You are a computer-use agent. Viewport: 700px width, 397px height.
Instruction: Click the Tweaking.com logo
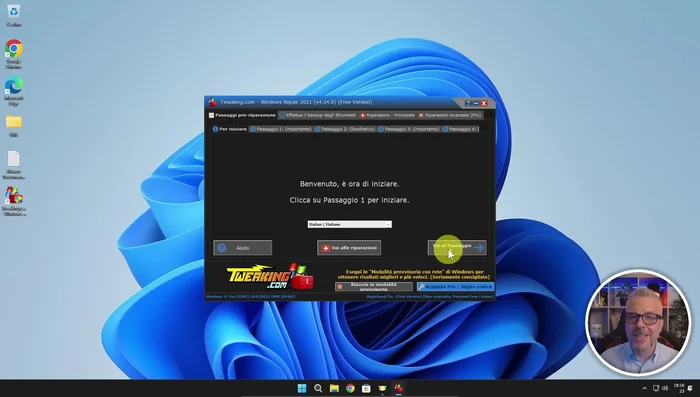tap(270, 277)
